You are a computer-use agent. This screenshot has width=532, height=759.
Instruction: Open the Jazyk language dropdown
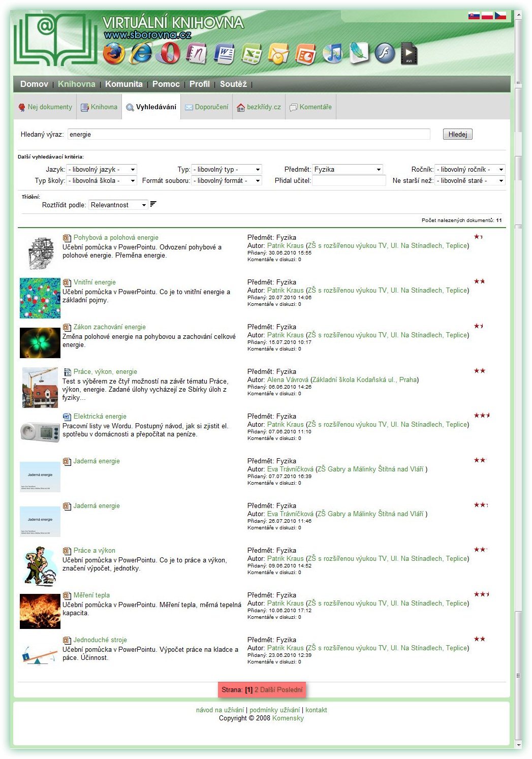102,170
